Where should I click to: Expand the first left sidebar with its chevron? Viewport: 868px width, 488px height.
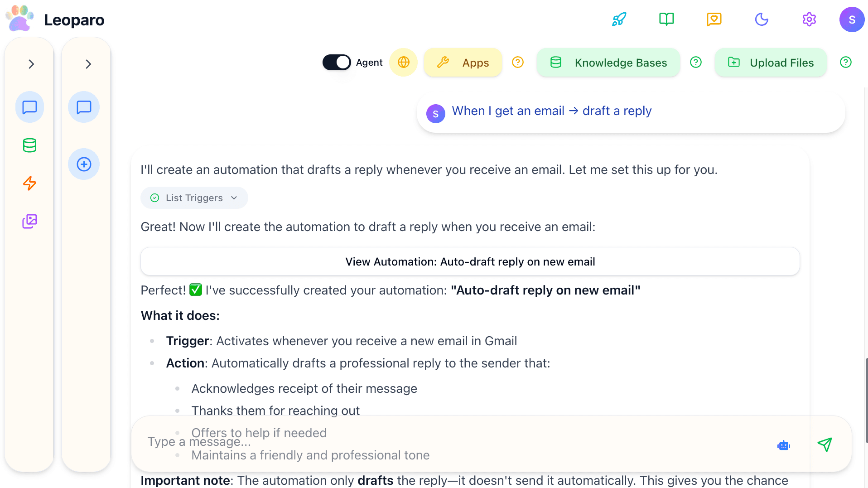tap(30, 64)
